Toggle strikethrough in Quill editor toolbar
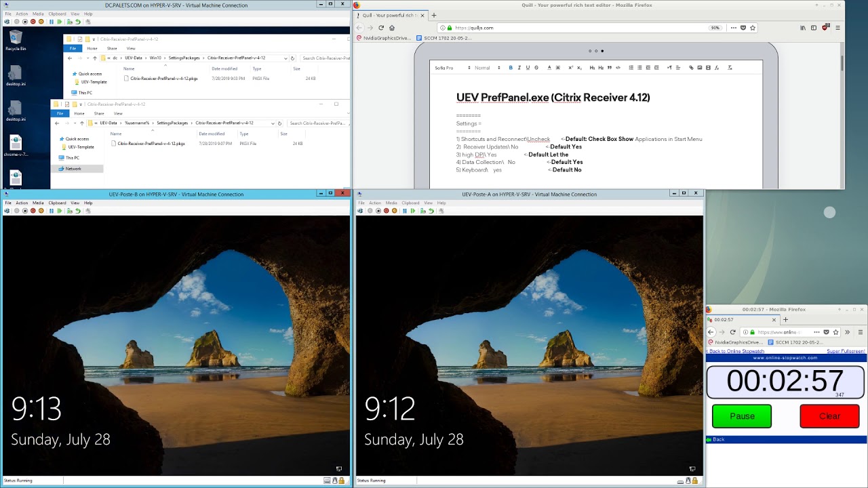 tap(536, 68)
